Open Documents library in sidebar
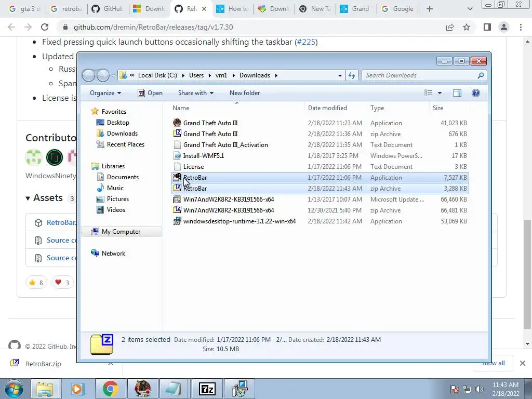The image size is (532, 399). pos(118,177)
